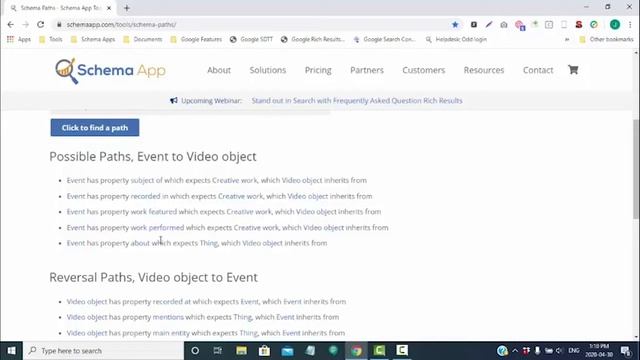The width and height of the screenshot is (640, 360).
Task: Open the Frequently Asked Question webinar link
Action: 357,100
